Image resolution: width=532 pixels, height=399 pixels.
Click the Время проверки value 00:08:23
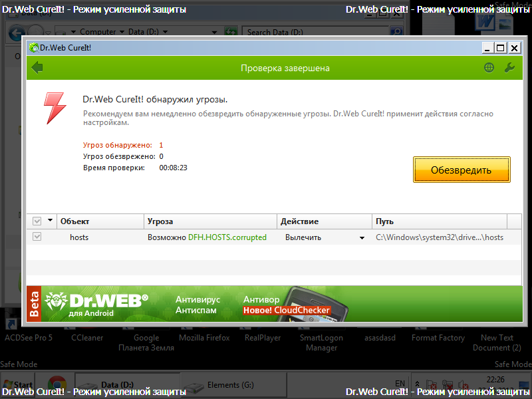(174, 168)
